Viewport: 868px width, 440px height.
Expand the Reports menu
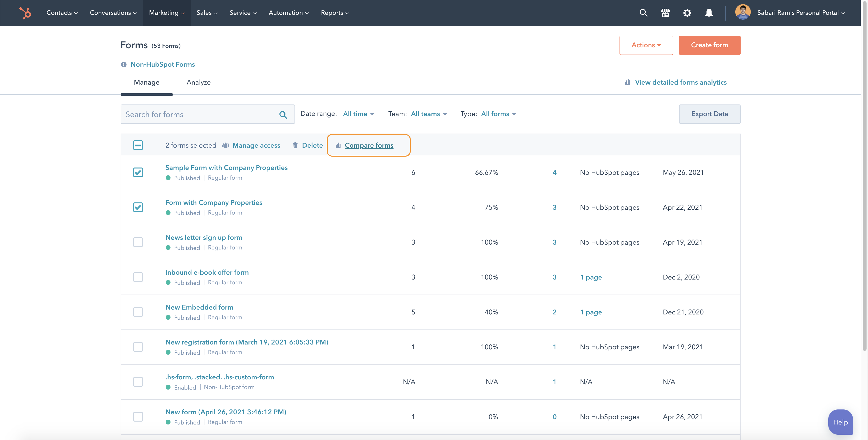(335, 13)
